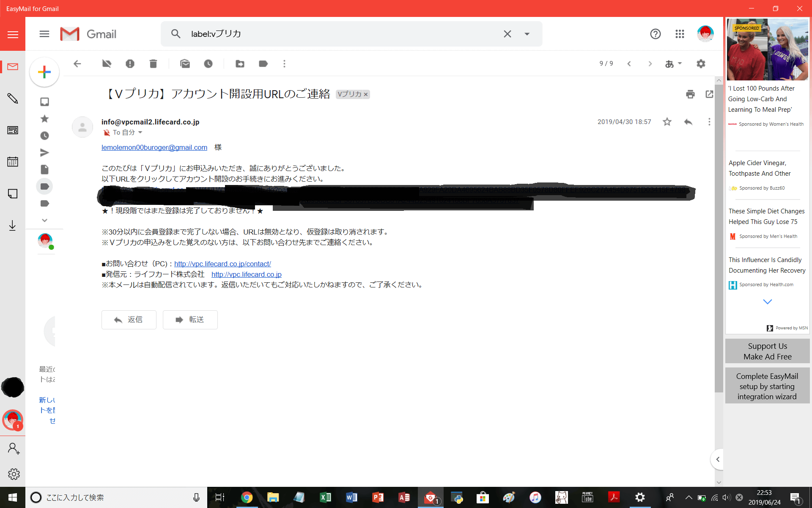
Task: Open EasyMail compose pencil icon
Action: tap(13, 98)
